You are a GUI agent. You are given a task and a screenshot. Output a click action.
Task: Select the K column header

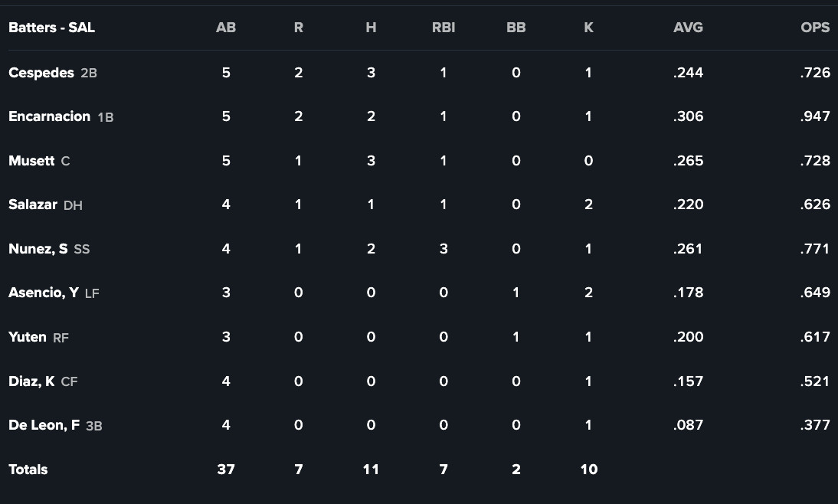[x=588, y=28]
